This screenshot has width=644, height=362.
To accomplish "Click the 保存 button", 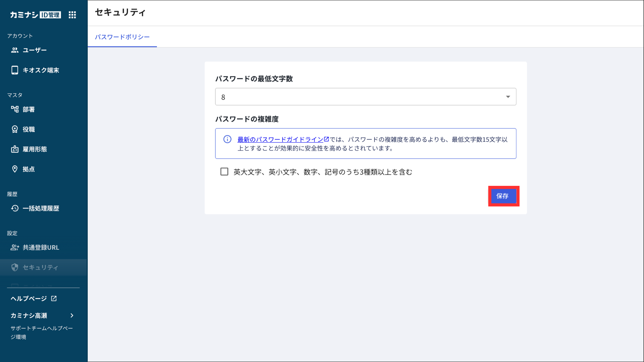I will coord(502,196).
